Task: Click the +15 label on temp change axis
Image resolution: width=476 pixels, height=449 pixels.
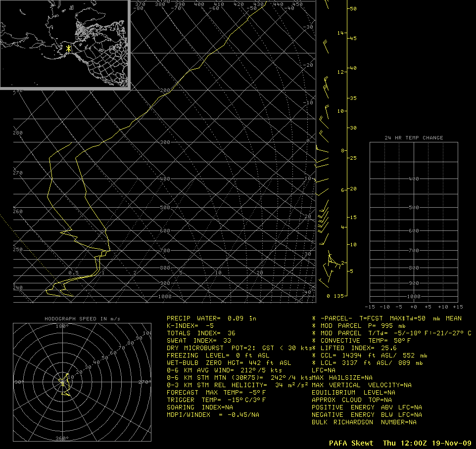Action: click(x=457, y=307)
